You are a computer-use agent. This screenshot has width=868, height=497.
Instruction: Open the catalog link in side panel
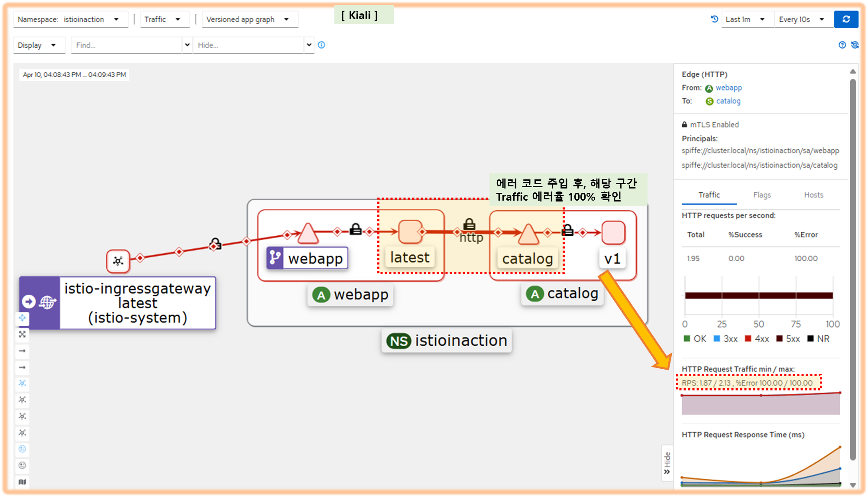[x=728, y=101]
